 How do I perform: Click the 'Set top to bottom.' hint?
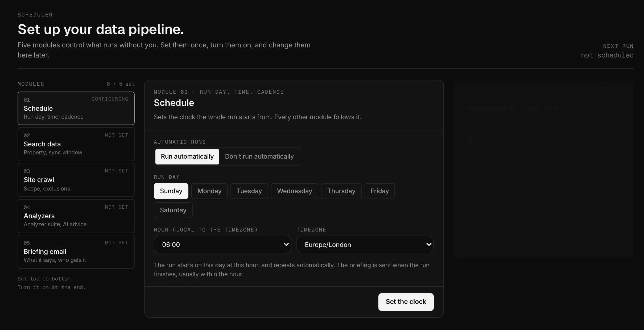(x=45, y=279)
